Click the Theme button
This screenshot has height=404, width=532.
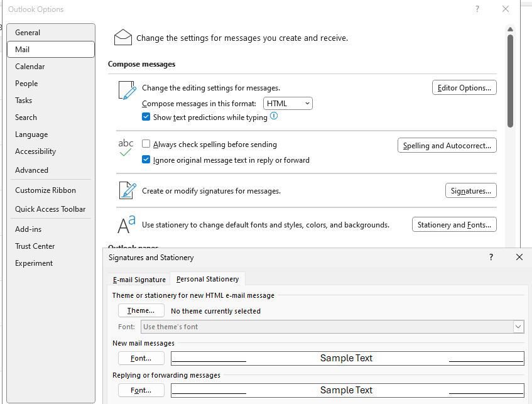point(141,310)
